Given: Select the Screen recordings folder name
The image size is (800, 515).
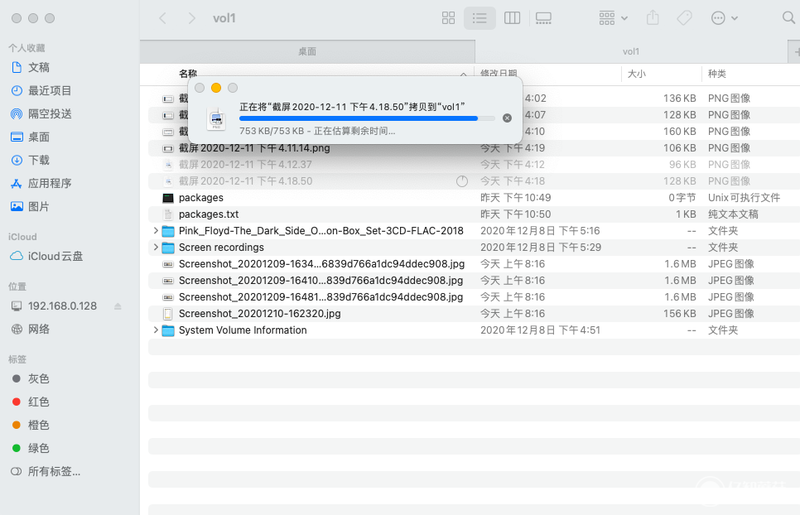Looking at the screenshot, I should (x=221, y=247).
